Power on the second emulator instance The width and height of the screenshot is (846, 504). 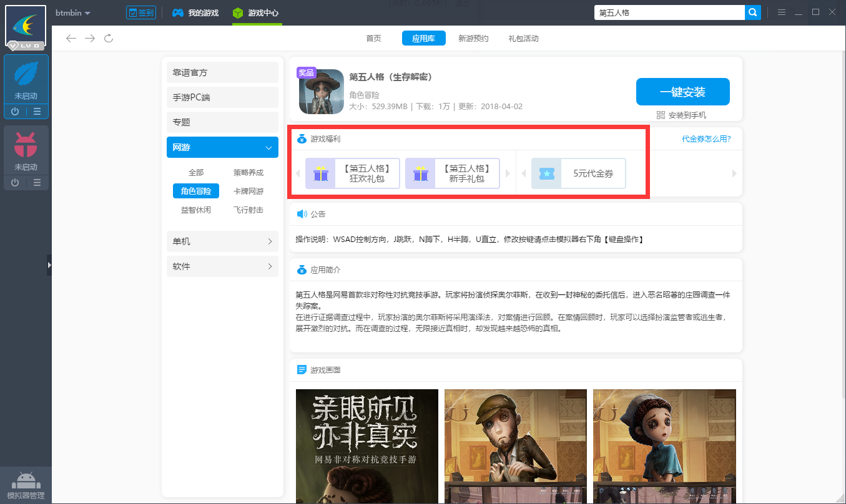15,182
